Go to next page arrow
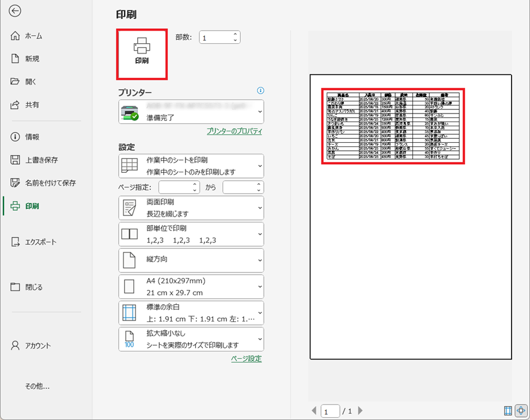The image size is (530, 420). click(361, 411)
